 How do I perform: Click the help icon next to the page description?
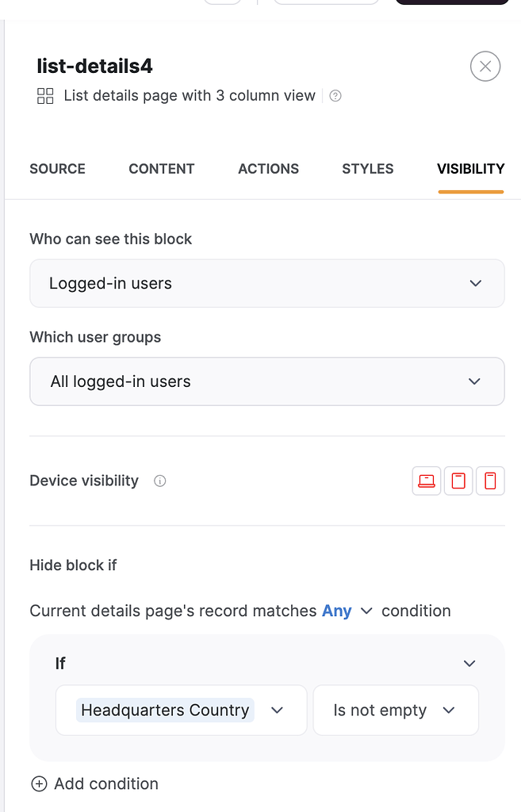[334, 95]
